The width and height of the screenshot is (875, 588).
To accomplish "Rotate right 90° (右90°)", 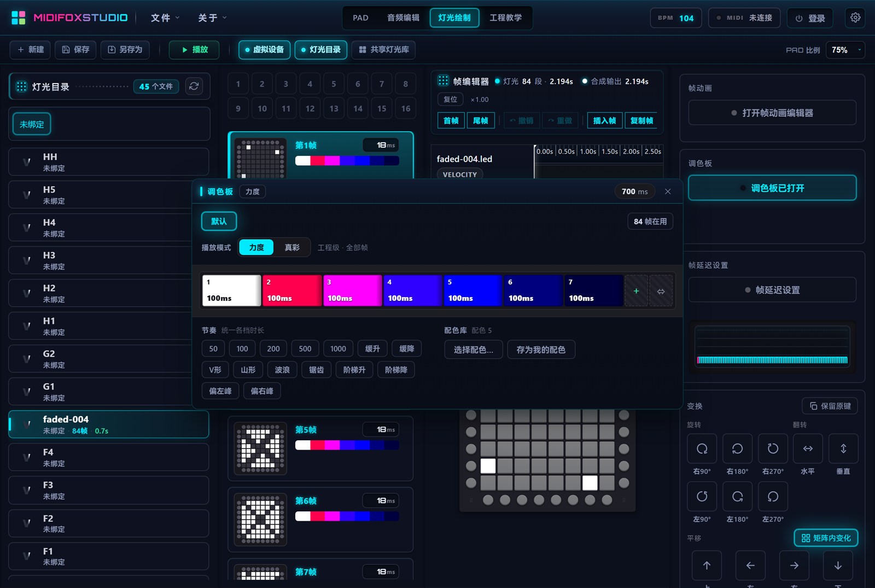I will 702,449.
